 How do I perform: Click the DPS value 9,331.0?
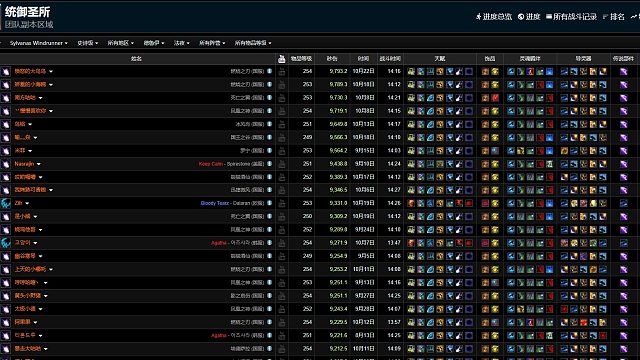(338, 203)
